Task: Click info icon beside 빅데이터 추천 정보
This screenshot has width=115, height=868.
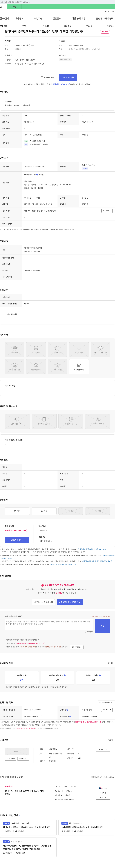Action: tap(20, 815)
